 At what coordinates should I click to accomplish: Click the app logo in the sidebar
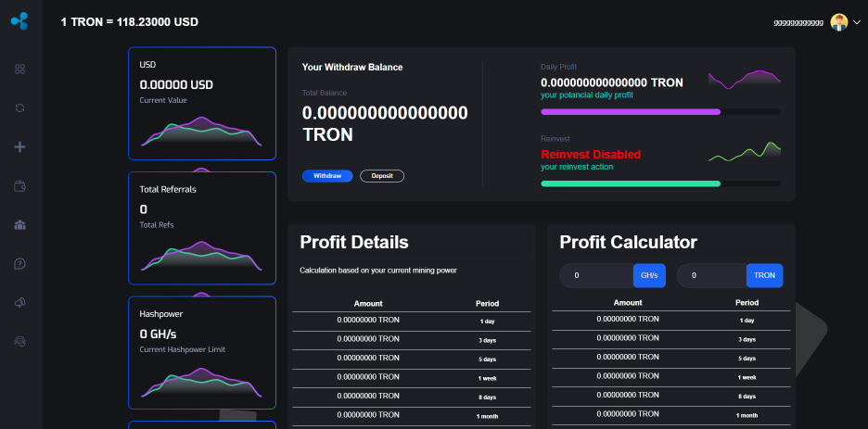(19, 20)
